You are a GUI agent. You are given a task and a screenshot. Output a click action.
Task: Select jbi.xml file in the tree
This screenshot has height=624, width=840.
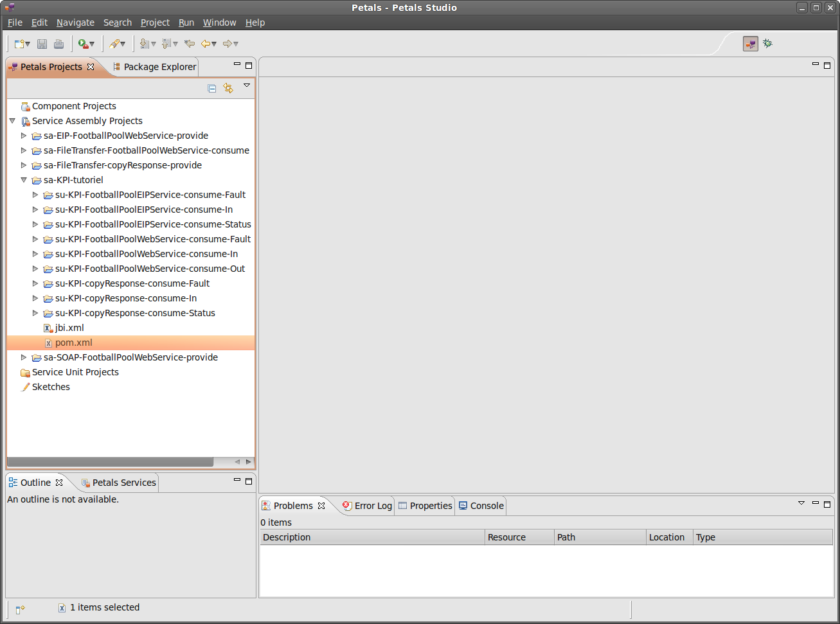click(x=69, y=328)
